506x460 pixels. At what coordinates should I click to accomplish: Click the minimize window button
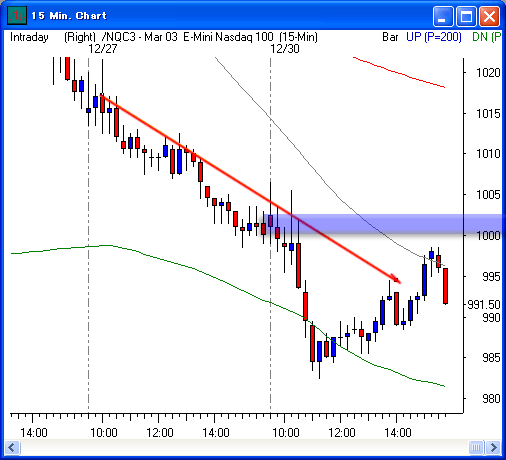coord(442,16)
